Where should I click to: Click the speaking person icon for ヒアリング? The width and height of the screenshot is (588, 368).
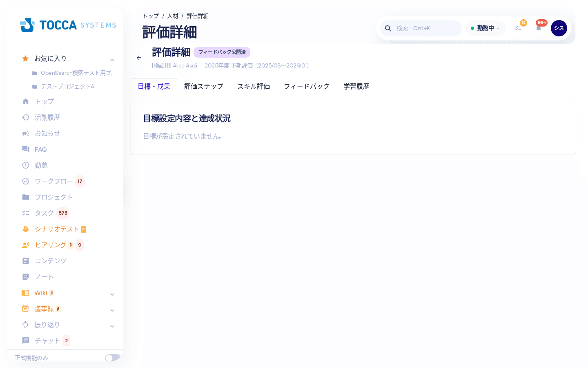(x=26, y=245)
